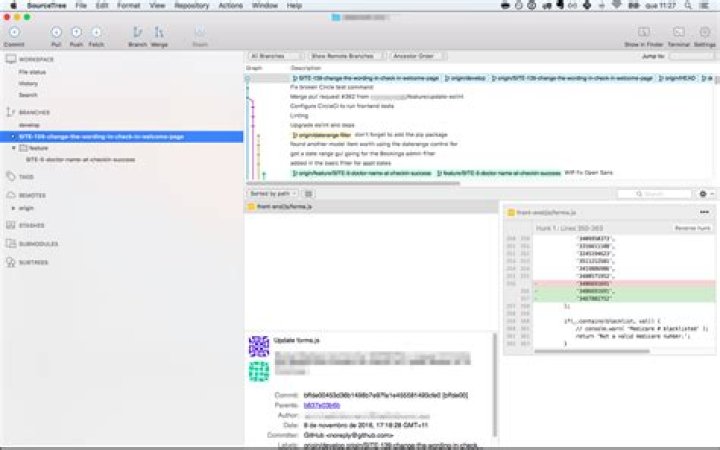Click the Reverse hunk button

pyautogui.click(x=692, y=228)
